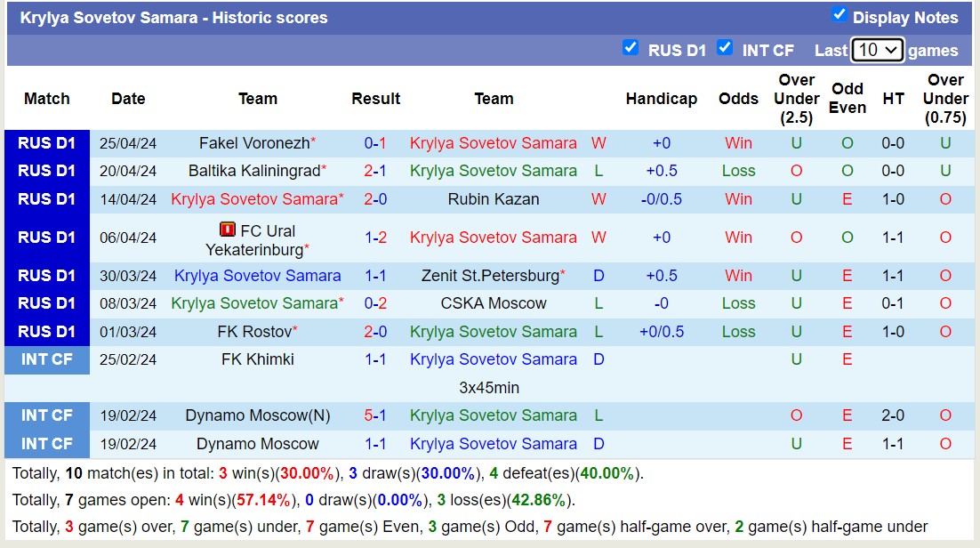The height and width of the screenshot is (548, 980).
Task: Click the Handicap column header
Action: [x=661, y=99]
